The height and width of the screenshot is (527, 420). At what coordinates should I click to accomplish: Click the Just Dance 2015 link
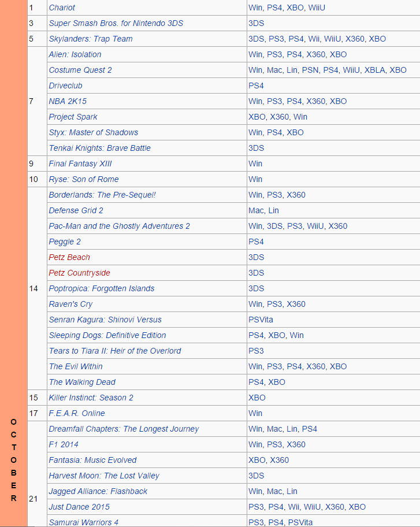tap(79, 507)
